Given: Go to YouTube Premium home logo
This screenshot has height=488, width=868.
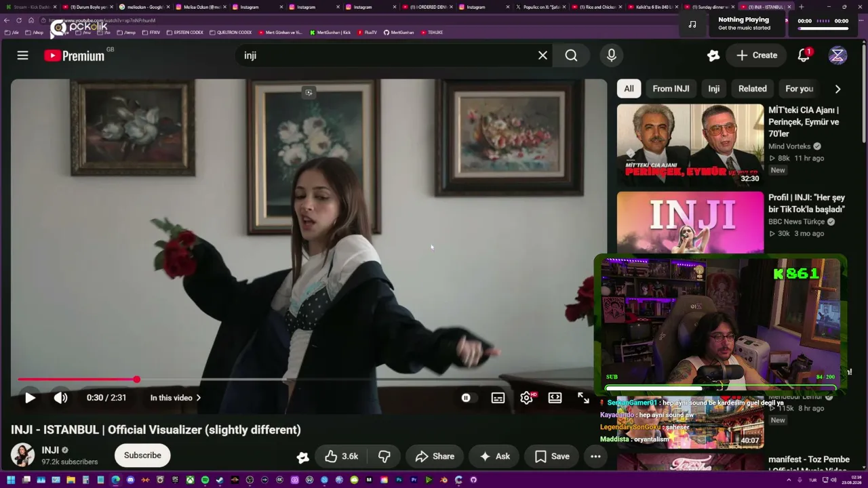Looking at the screenshot, I should [x=75, y=56].
